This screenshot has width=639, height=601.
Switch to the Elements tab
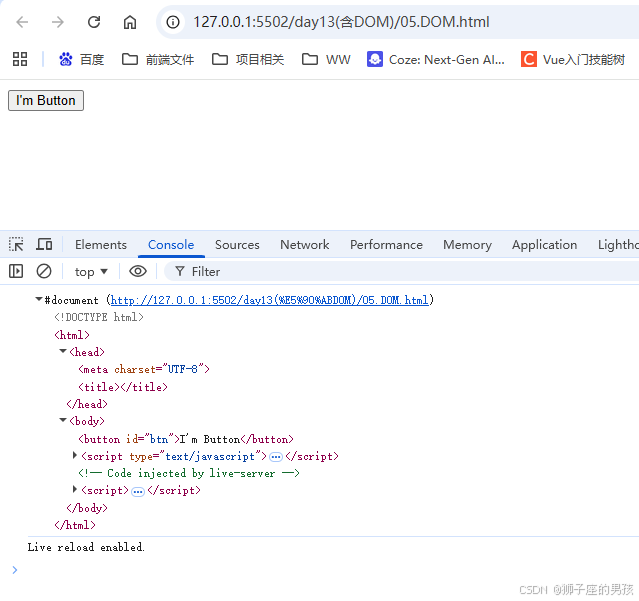[x=101, y=244]
